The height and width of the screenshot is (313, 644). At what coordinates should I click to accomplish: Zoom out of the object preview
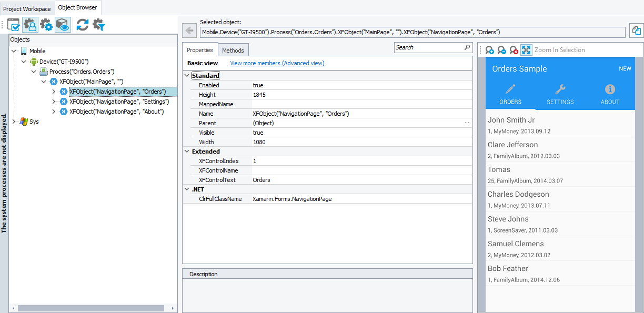point(502,49)
